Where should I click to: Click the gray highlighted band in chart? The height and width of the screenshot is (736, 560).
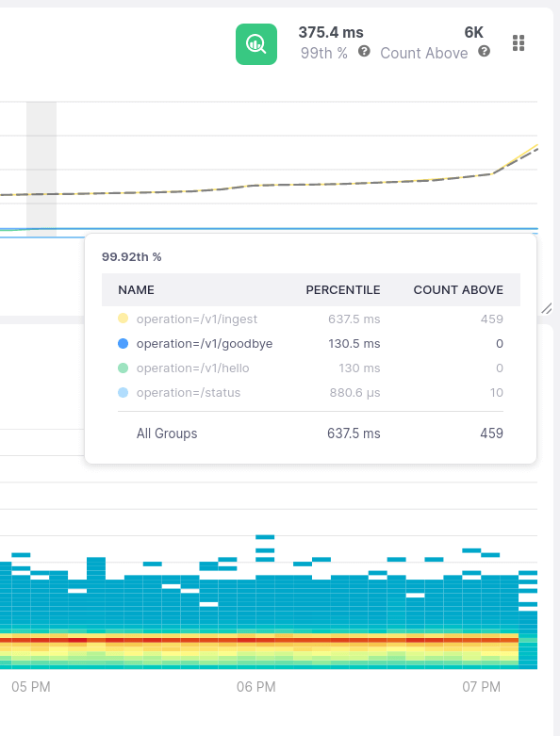click(41, 168)
